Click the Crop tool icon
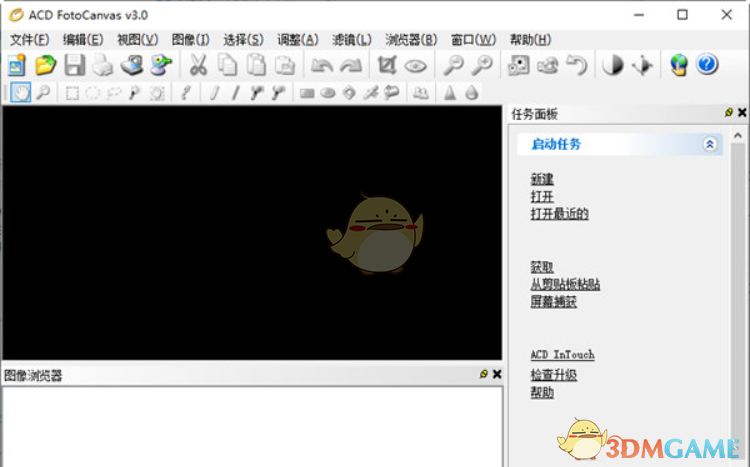 point(386,65)
